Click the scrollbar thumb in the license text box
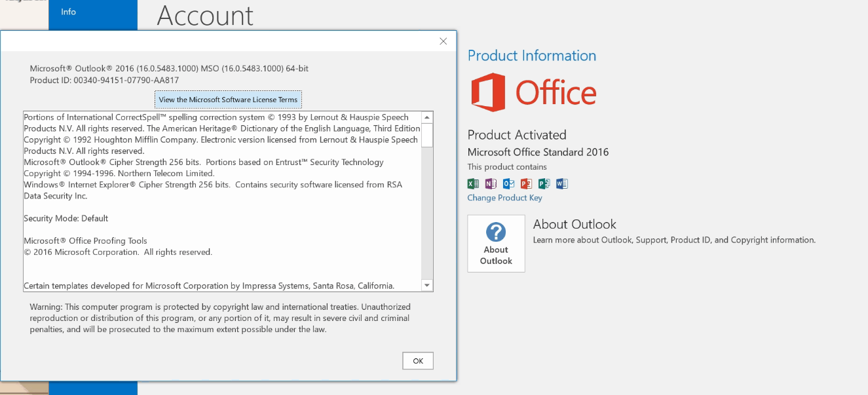This screenshot has width=868, height=395. click(427, 135)
